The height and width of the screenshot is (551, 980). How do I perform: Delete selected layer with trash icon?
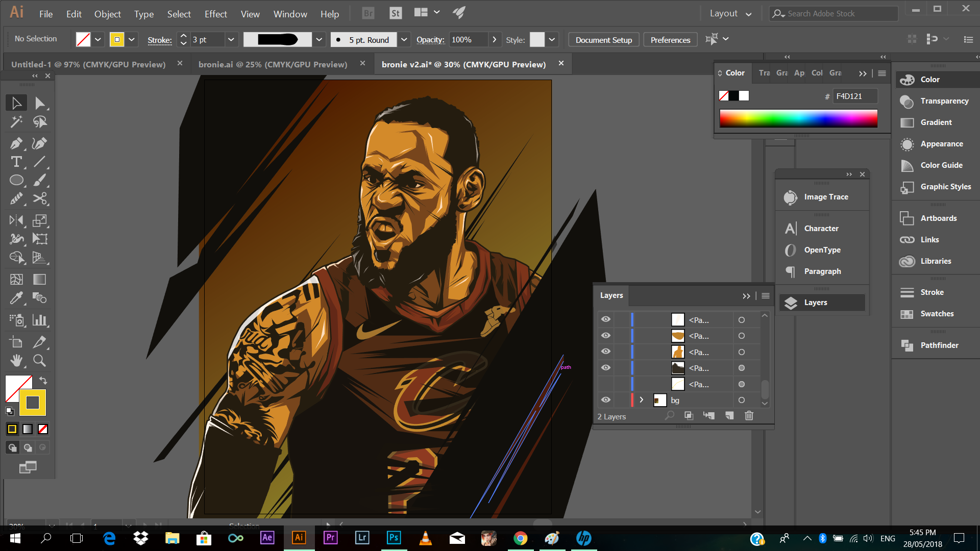tap(749, 416)
